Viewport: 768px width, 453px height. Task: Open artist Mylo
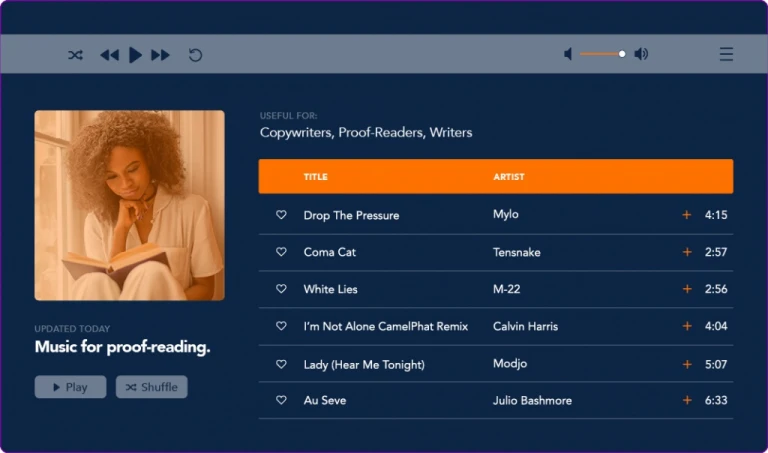point(506,215)
